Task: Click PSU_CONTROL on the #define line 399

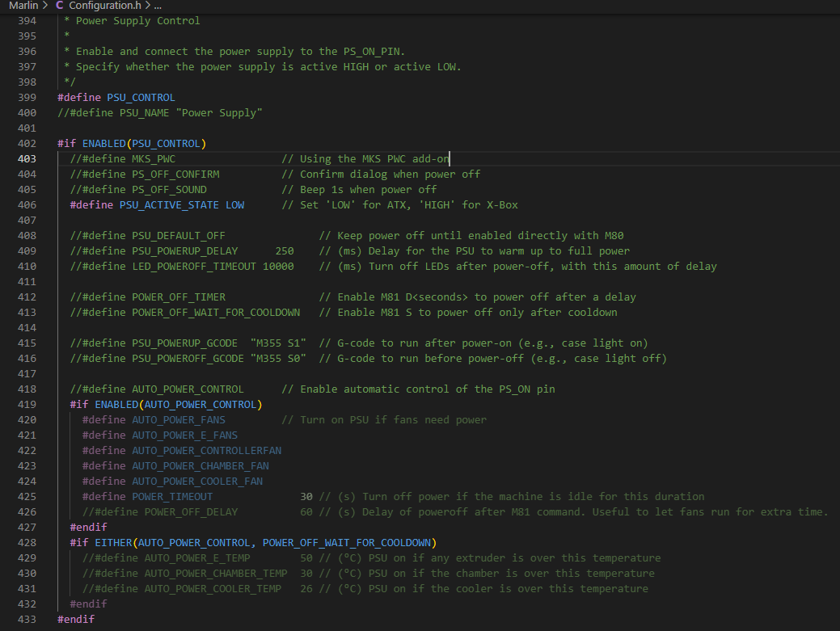Action: (141, 98)
